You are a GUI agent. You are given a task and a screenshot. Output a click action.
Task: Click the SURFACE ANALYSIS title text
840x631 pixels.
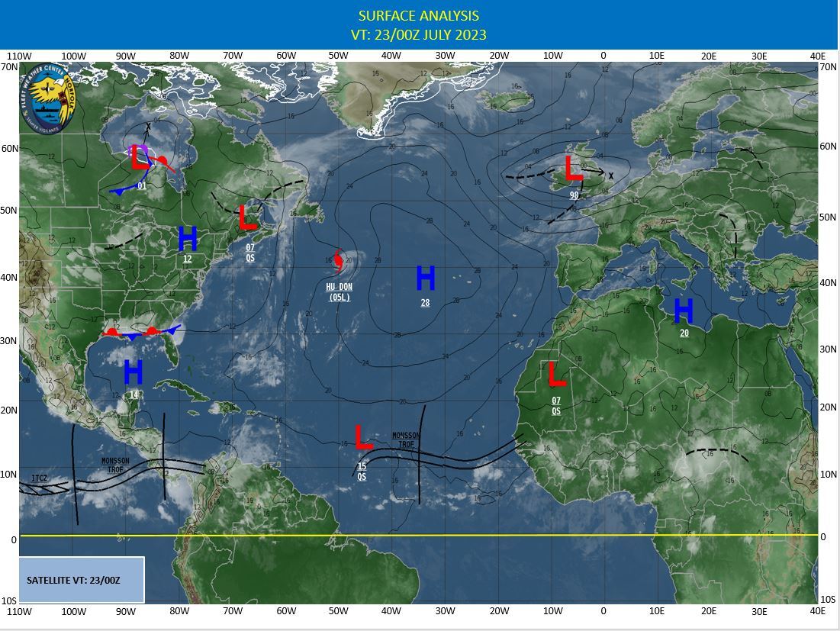point(418,15)
